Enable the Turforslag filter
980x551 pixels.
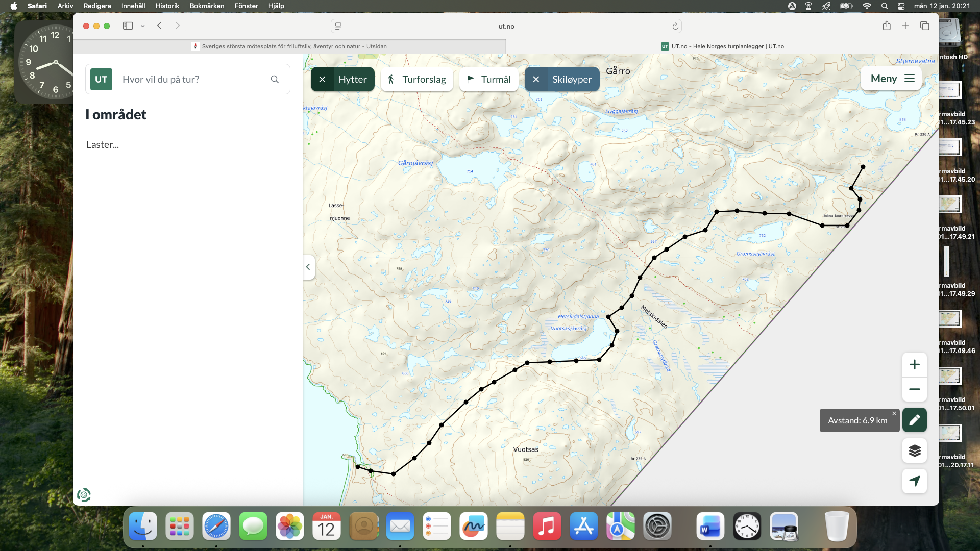(x=416, y=79)
